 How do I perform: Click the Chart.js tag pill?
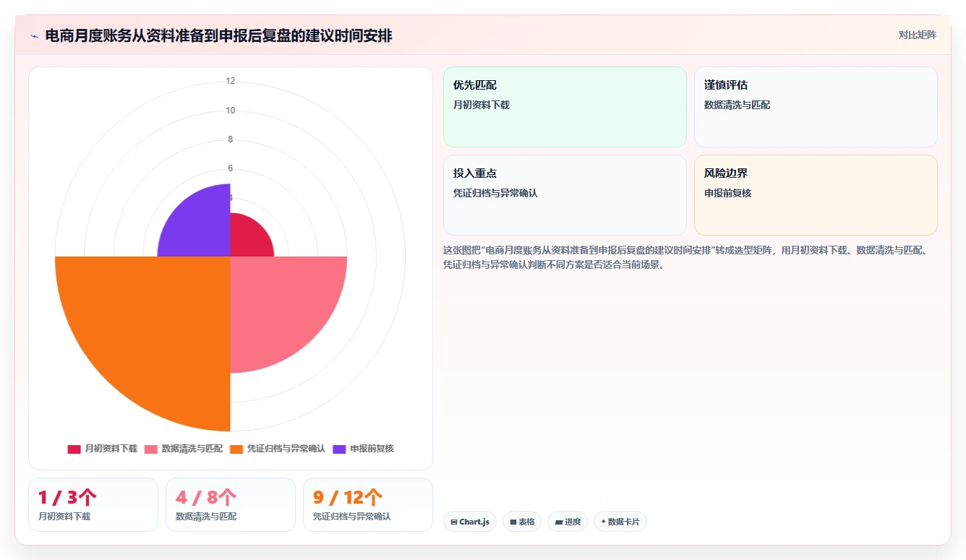[470, 522]
